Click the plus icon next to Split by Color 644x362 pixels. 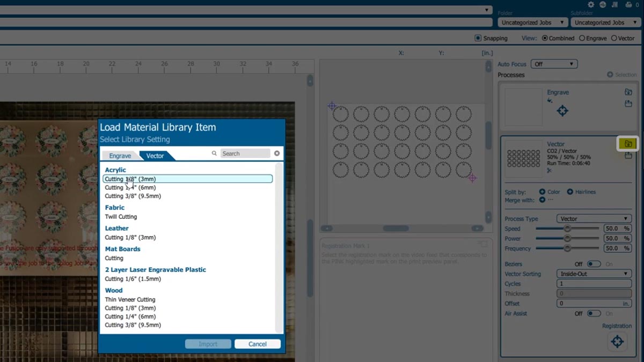[x=542, y=192]
